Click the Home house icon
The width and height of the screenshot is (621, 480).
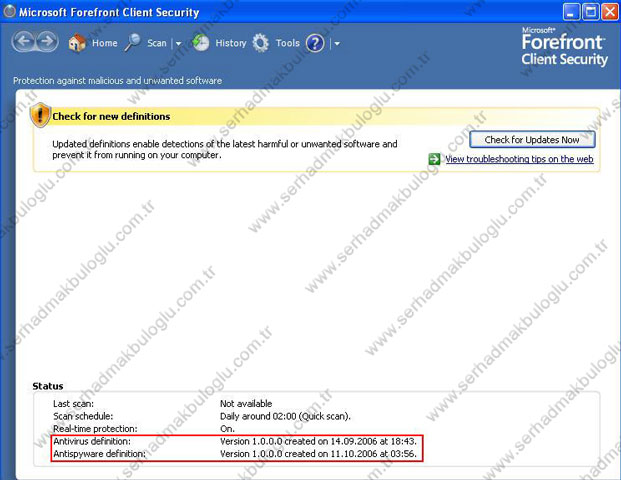tap(77, 43)
